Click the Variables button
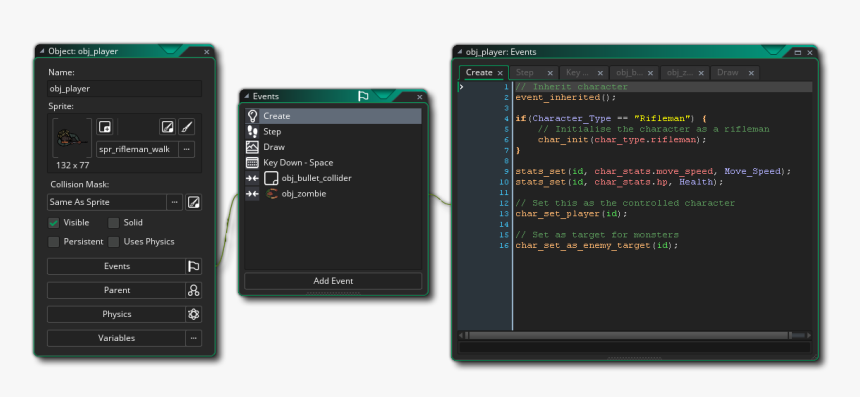 (116, 338)
